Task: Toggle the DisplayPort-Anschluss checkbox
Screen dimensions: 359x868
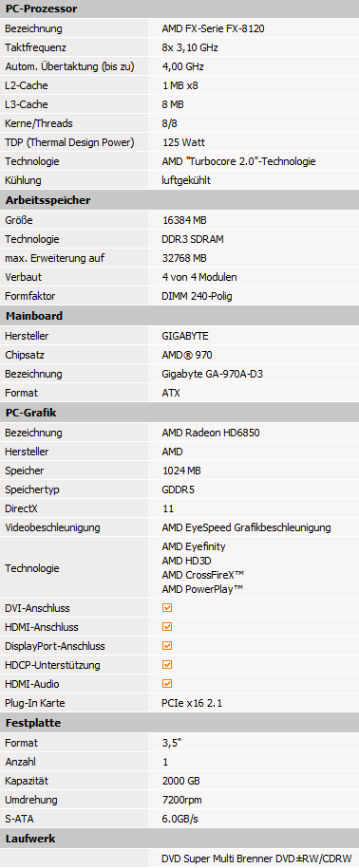Action: 167,645
